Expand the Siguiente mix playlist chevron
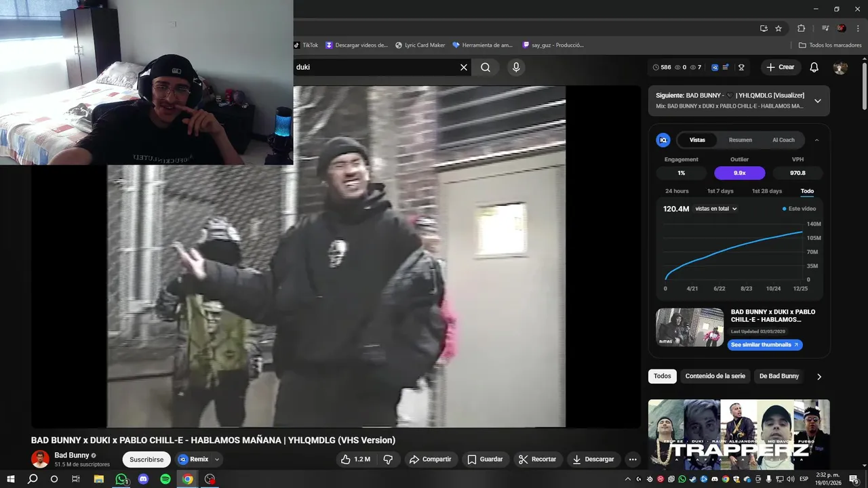The width and height of the screenshot is (868, 488). 817,101
